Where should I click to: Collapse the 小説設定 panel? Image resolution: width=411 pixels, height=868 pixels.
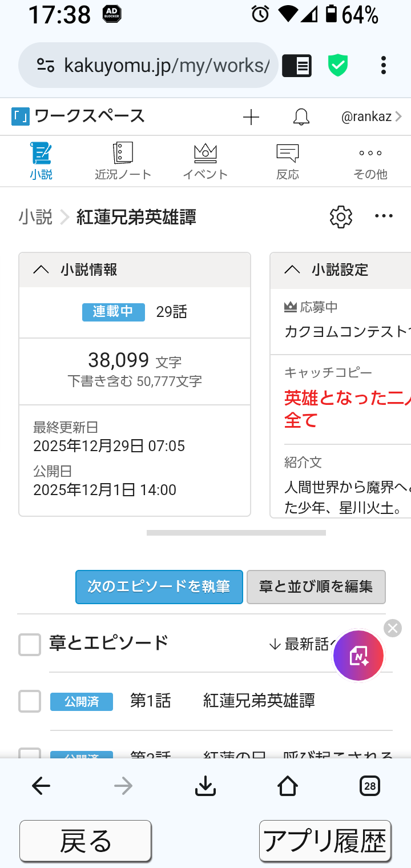tap(292, 270)
